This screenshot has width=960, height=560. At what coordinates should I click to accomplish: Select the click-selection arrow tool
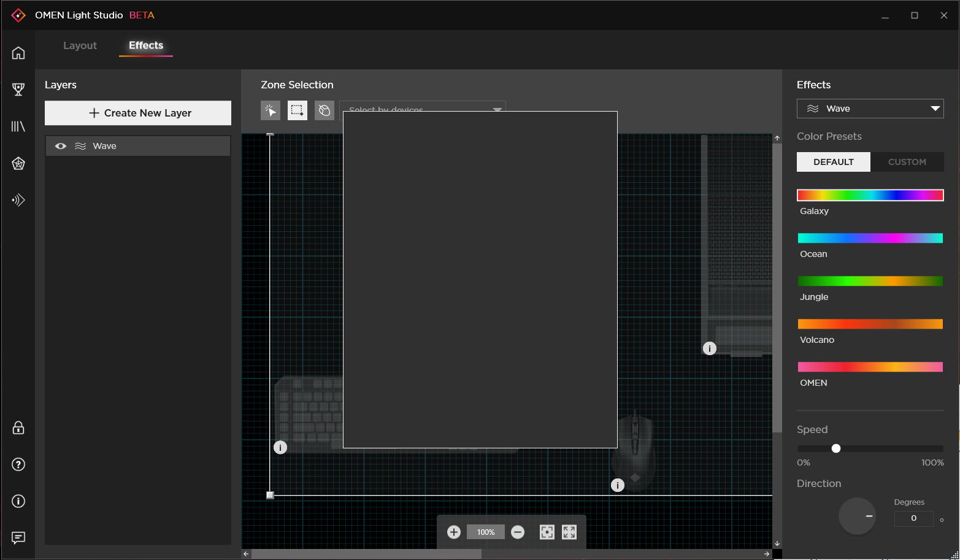pyautogui.click(x=270, y=110)
